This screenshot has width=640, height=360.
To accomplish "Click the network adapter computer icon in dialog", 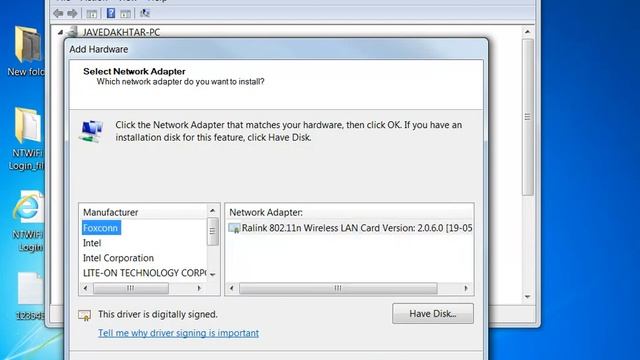I will click(x=91, y=131).
